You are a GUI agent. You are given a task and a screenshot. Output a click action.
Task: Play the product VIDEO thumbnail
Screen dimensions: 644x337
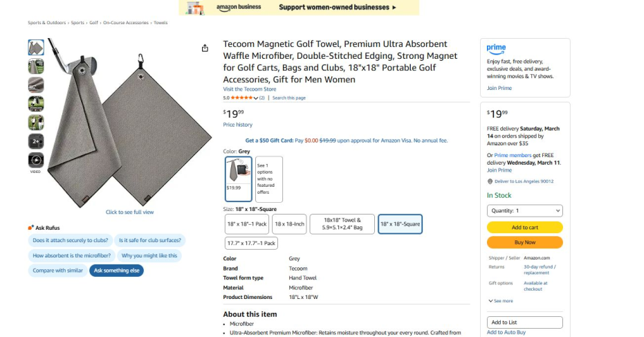(36, 160)
